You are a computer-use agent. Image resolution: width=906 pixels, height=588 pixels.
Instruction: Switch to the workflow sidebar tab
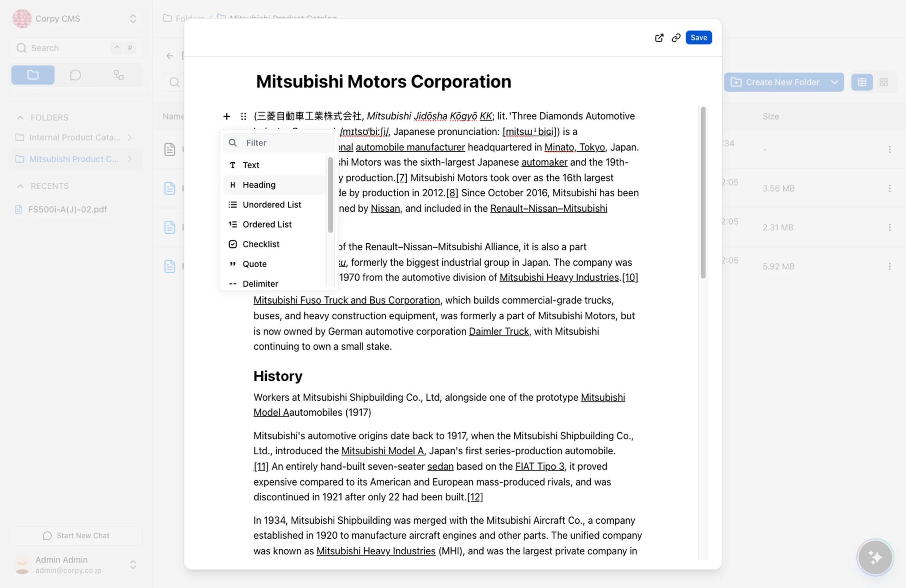point(118,75)
